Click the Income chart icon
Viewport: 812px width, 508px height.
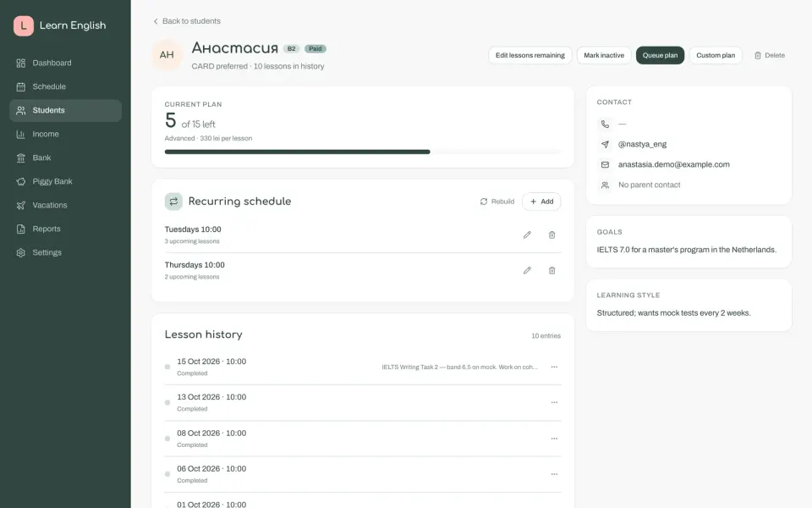[20, 135]
